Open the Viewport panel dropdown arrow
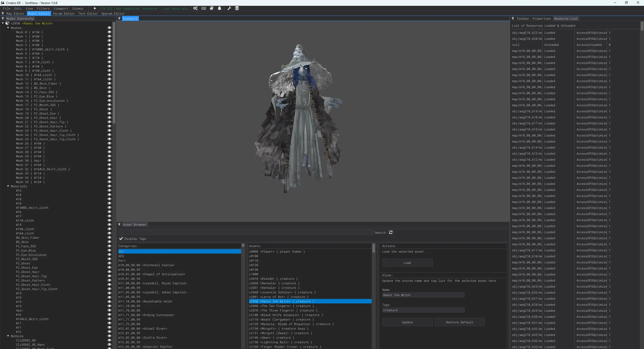 (x=119, y=18)
